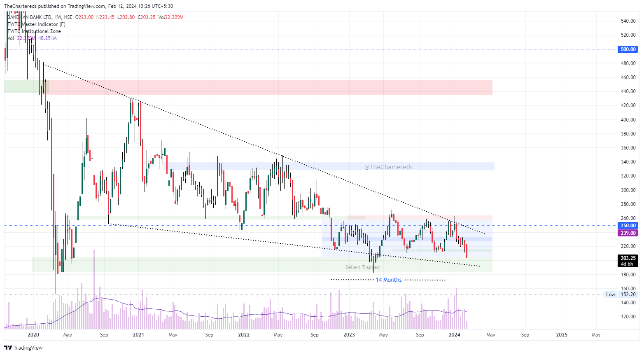This screenshot has height=355, width=644.
Task: Select the blue zone rectangle near 335
Action: [x=333, y=166]
